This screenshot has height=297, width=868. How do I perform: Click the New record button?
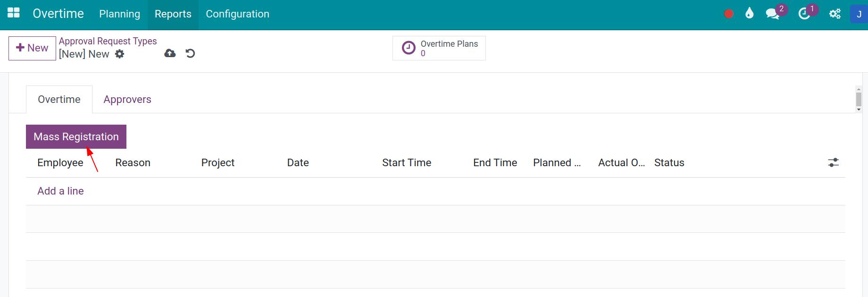(32, 48)
